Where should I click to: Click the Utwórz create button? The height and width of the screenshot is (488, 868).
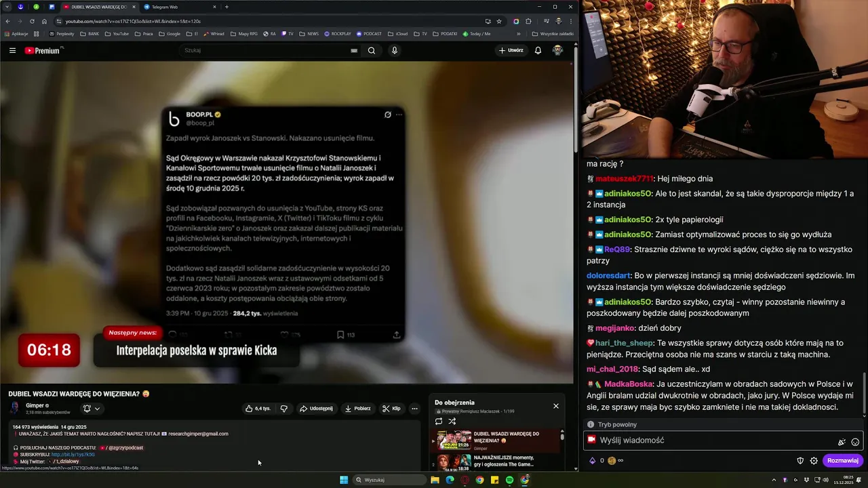point(511,50)
